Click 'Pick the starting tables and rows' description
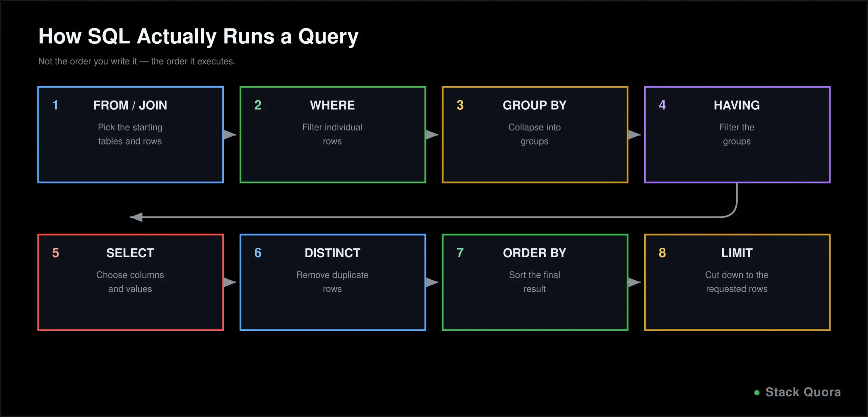The width and height of the screenshot is (868, 417). point(130,134)
